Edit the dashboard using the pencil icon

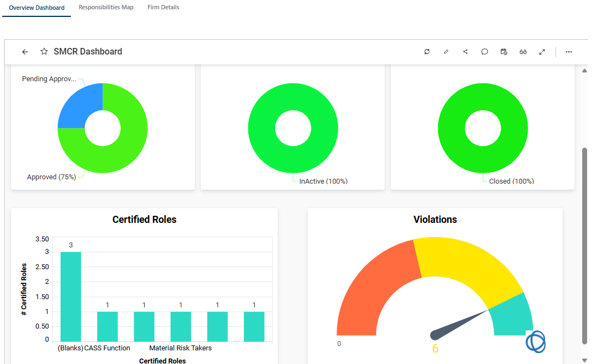click(x=446, y=52)
